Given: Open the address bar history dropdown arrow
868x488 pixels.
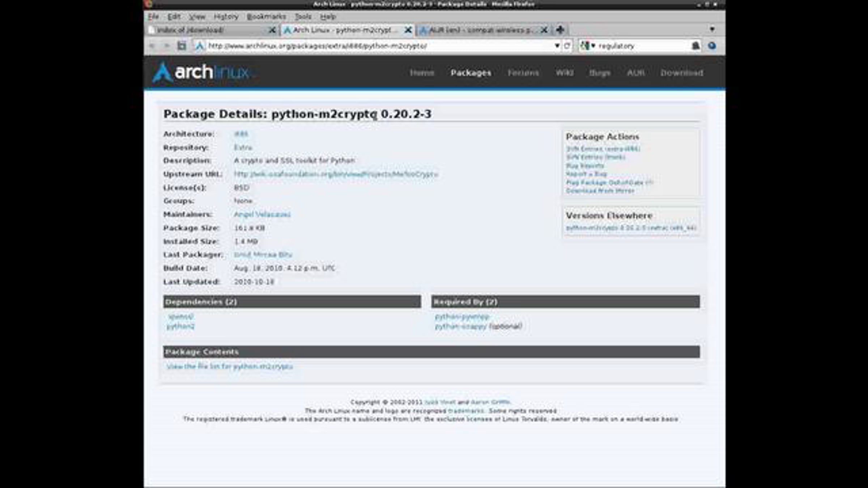Looking at the screenshot, I should coord(557,46).
